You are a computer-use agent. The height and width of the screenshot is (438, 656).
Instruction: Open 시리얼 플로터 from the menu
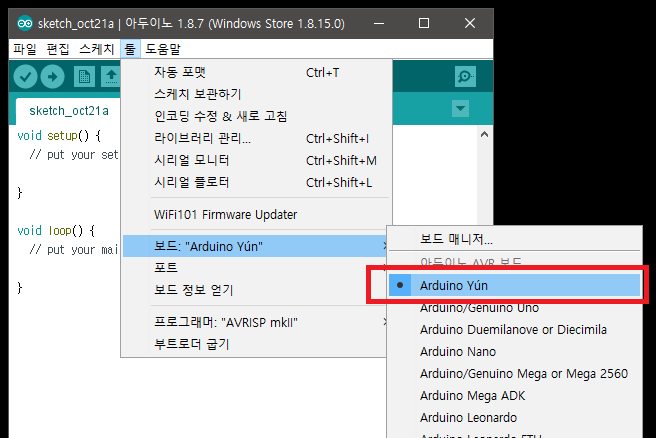click(256, 182)
